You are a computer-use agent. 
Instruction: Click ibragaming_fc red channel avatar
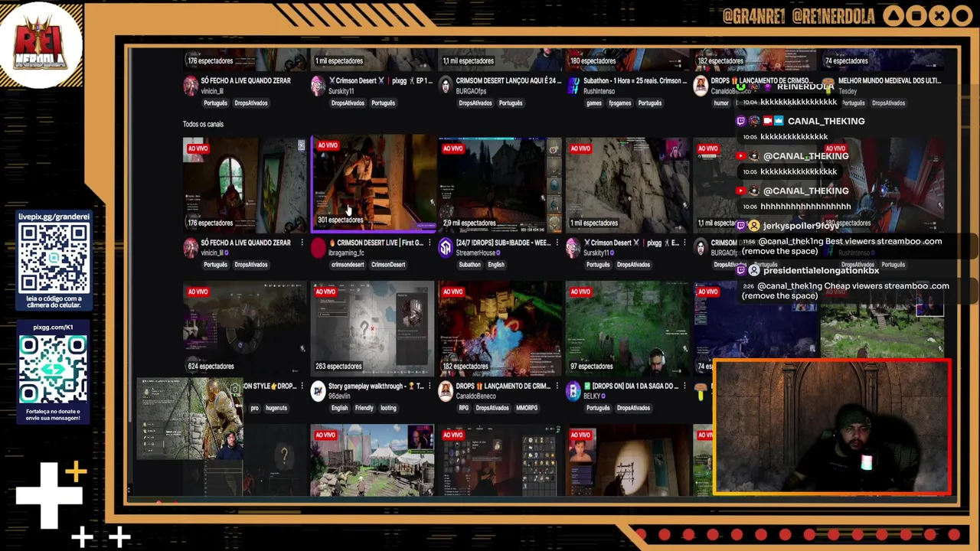pos(318,248)
